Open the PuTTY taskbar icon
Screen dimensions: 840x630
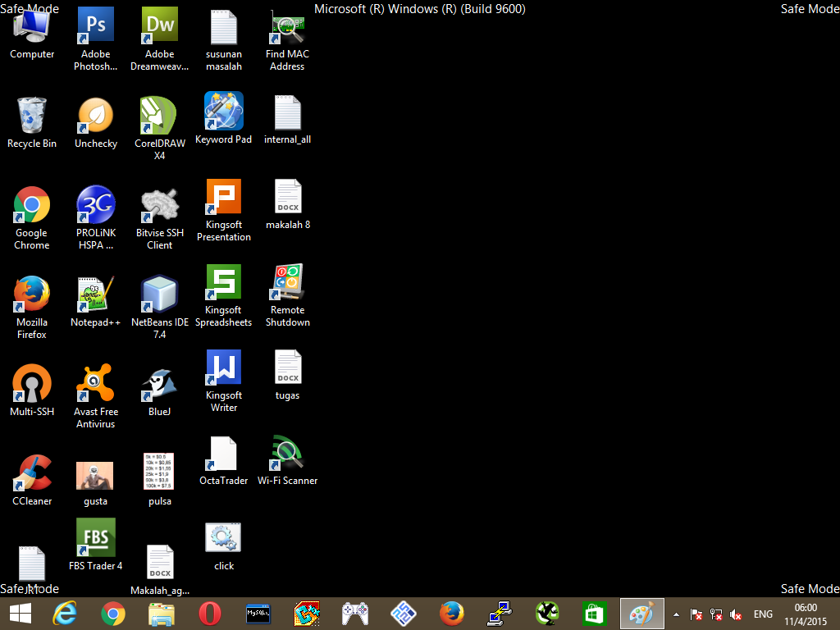(500, 614)
